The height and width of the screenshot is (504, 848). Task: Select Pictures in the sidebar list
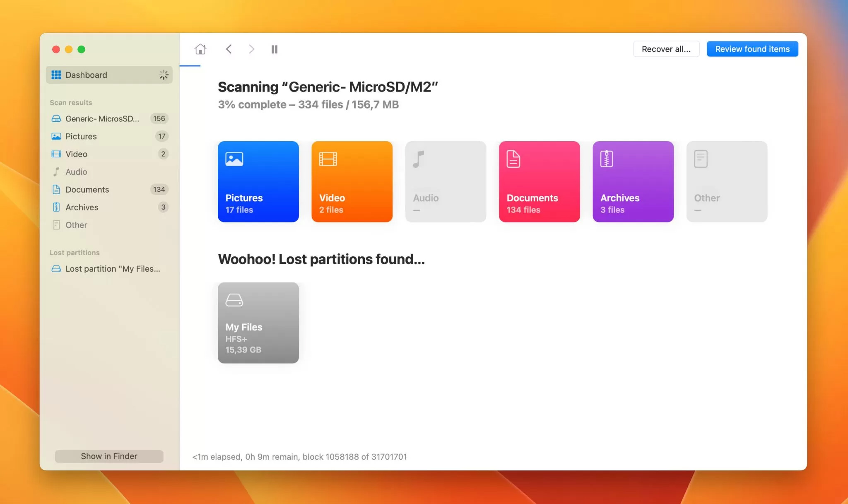tap(109, 136)
